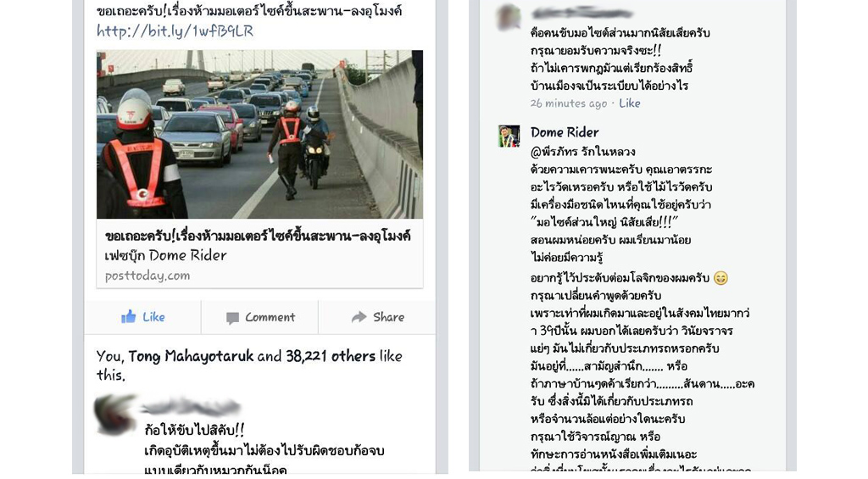Click the thumbs-up Like icon
868x479 pixels.
point(129,317)
